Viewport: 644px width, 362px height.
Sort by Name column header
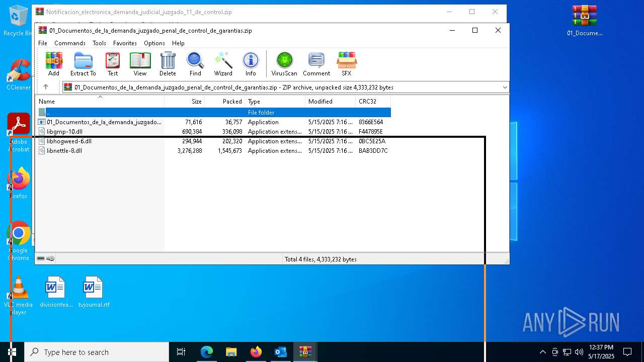(100, 102)
